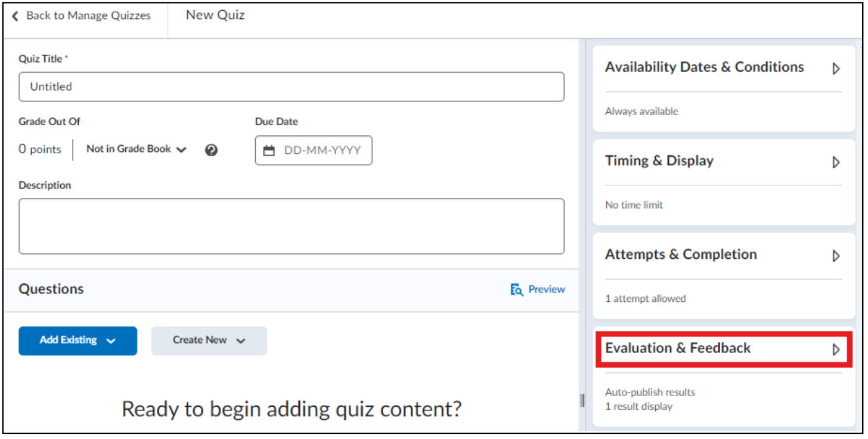Viewport: 868px width, 439px height.
Task: Open the grade book help question-mark icon
Action: (211, 150)
